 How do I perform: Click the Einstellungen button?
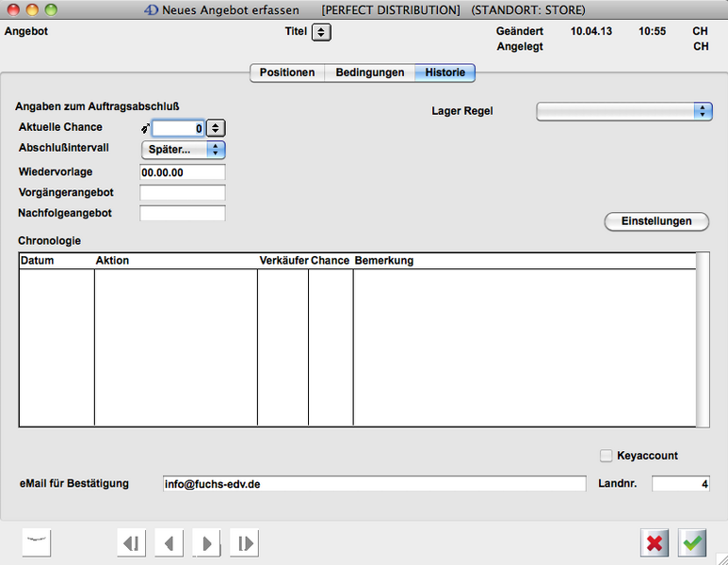click(x=655, y=221)
